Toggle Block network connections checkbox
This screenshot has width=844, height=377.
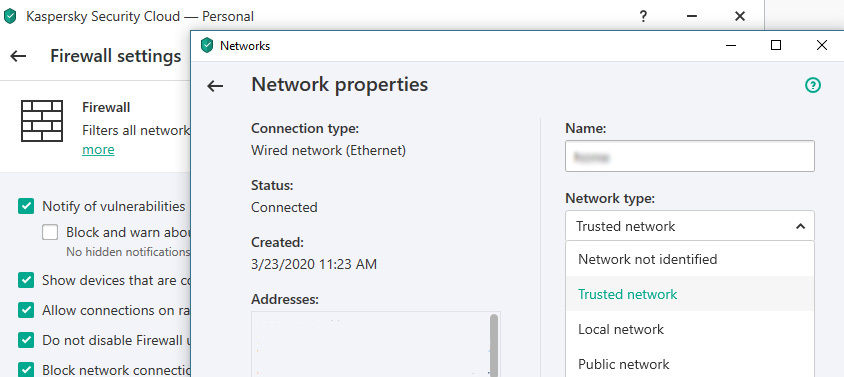pyautogui.click(x=26, y=369)
